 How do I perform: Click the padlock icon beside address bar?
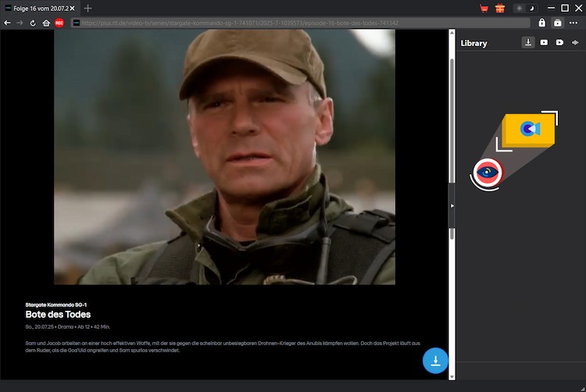coord(542,23)
